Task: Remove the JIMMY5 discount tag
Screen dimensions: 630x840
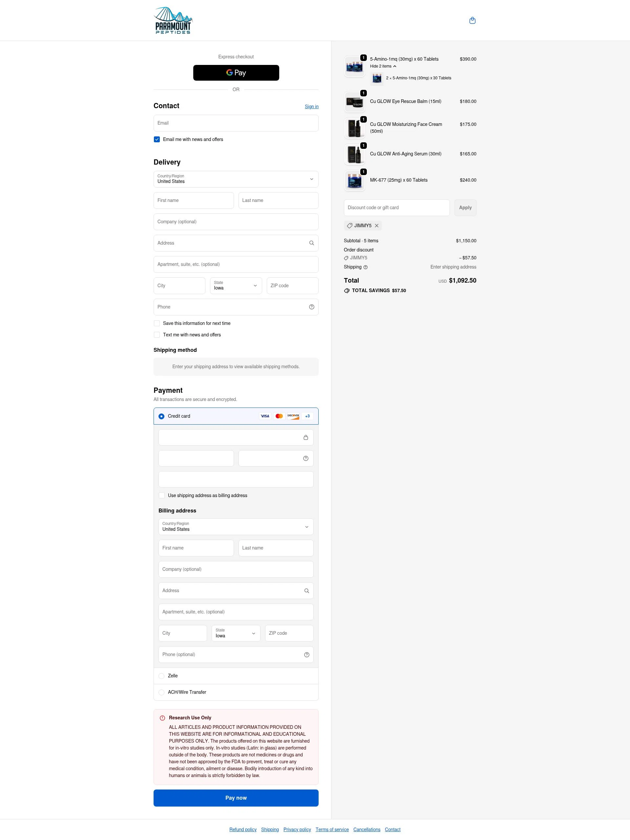Action: [x=377, y=226]
